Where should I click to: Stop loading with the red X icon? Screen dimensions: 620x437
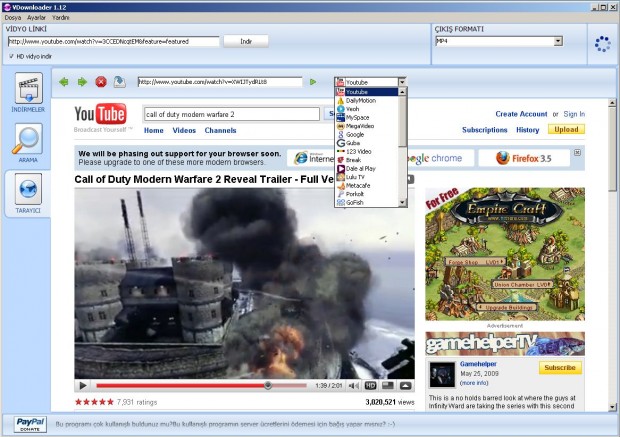[x=101, y=82]
